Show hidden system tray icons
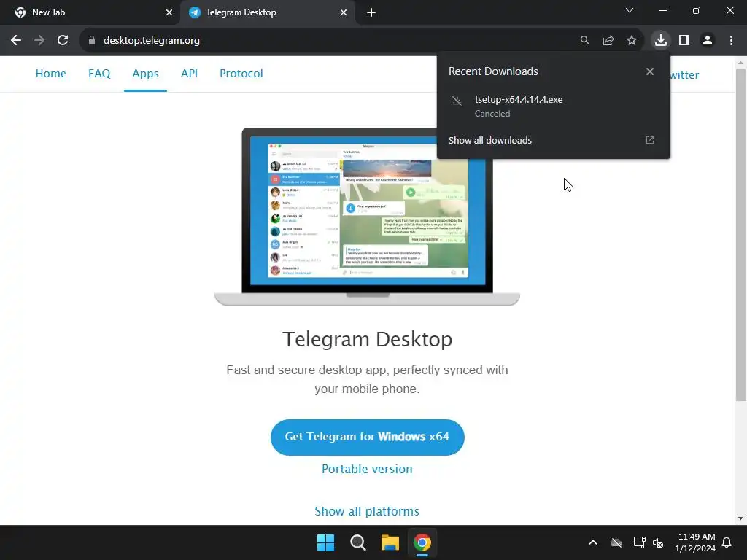Viewport: 747px width, 560px height. point(593,542)
